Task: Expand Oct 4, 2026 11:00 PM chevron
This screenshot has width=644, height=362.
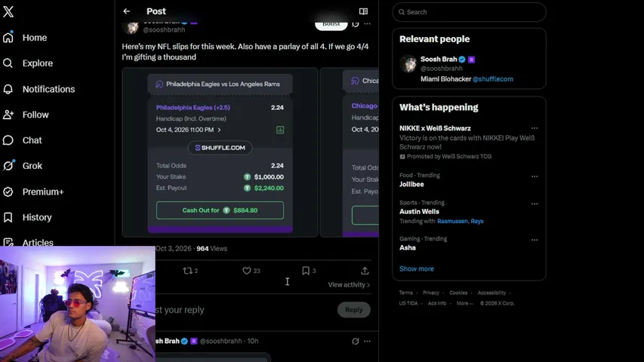Action: [219, 130]
